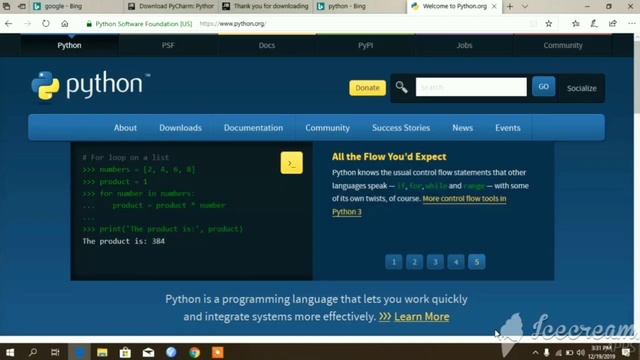Screen dimensions: 640x360
Task: Click the Learn More link
Action: point(422,317)
